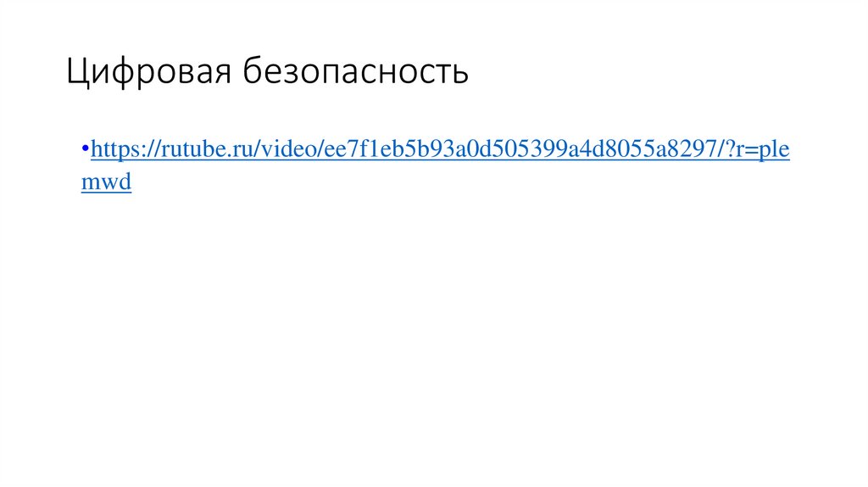The image size is (868, 487).
Task: Click the bullet point before the link
Action: pyautogui.click(x=86, y=149)
